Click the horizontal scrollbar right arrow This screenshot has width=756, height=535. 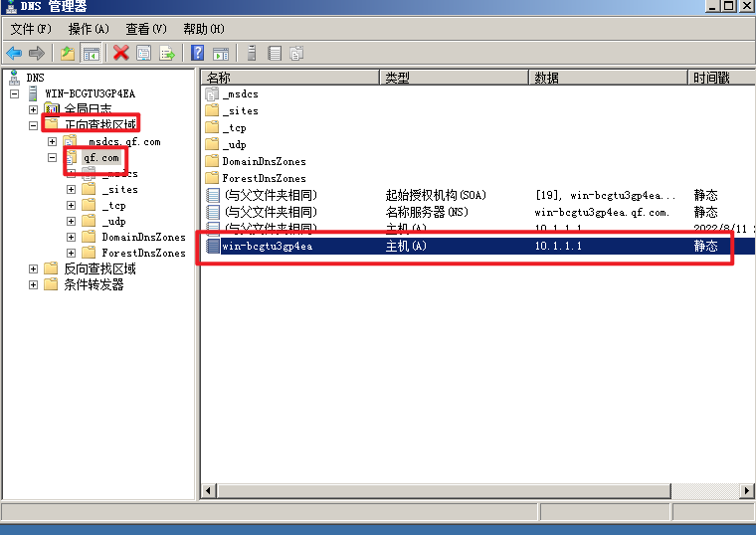[x=747, y=490]
